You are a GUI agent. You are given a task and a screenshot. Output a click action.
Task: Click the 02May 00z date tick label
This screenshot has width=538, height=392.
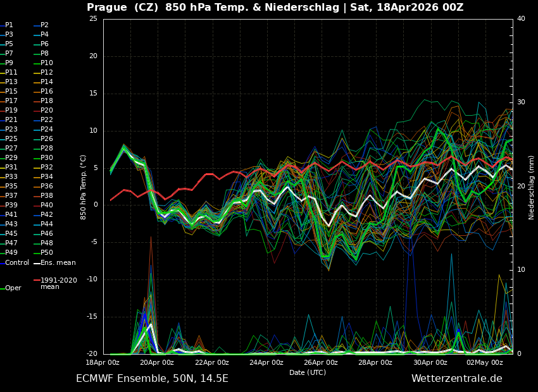click(485, 363)
